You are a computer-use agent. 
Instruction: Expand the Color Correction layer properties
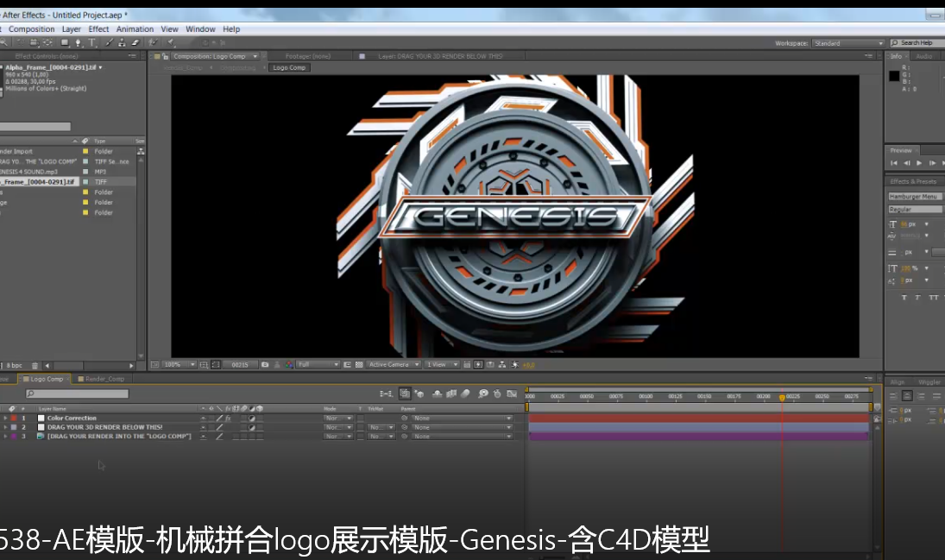click(x=5, y=418)
